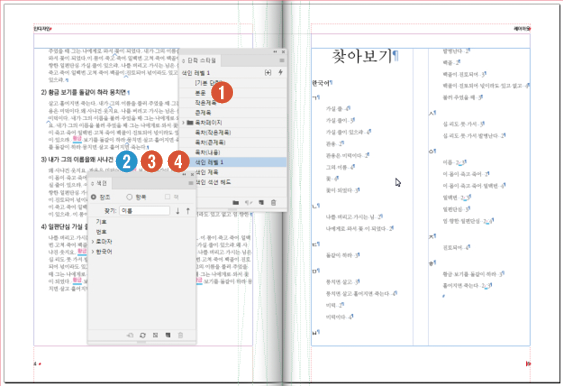Open the Index panel menu

pyautogui.click(x=191, y=183)
